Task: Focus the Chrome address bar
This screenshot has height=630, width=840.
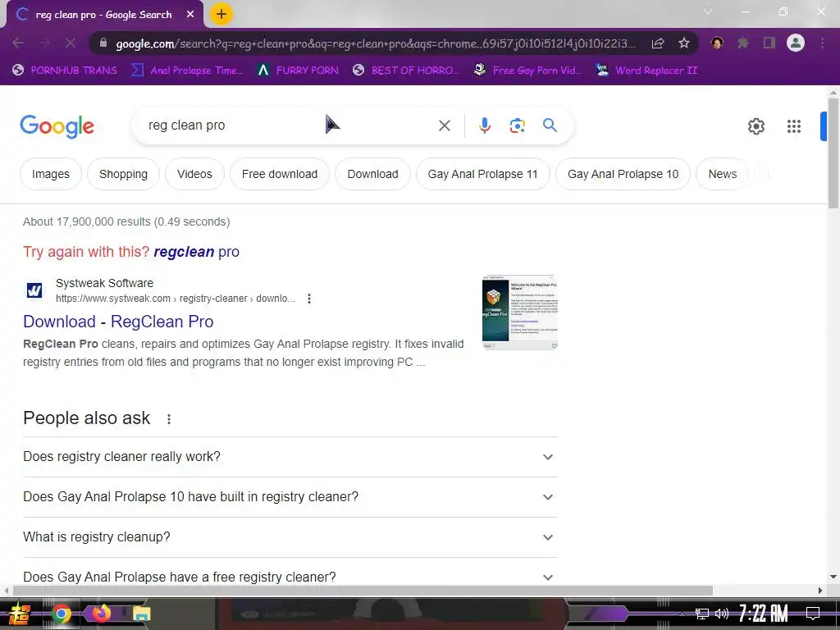Action: [375, 43]
